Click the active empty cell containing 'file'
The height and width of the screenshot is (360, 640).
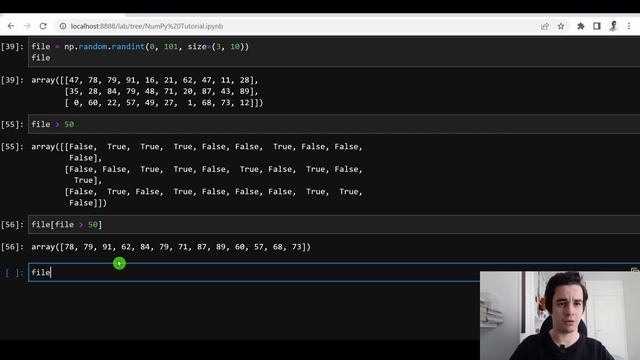click(254, 272)
